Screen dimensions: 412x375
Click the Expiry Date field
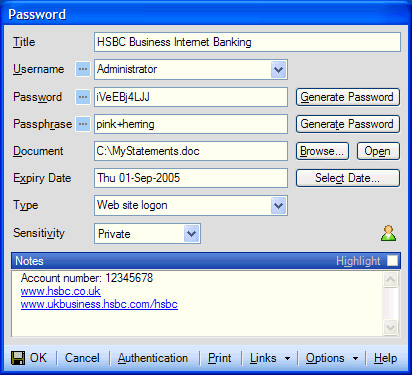click(191, 178)
